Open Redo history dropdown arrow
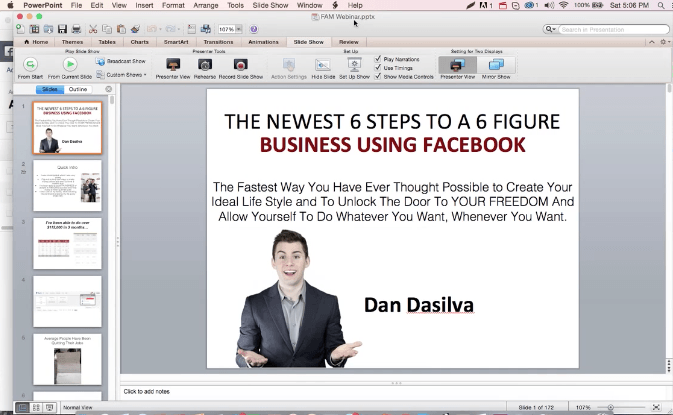 click(x=179, y=29)
